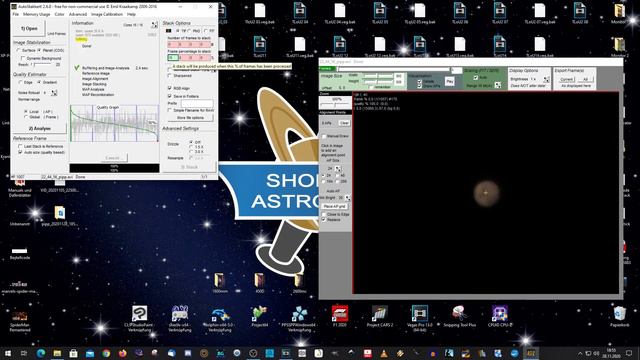Click the Cores stepper icon in Information
Screen dimensions: 640x360
154,25
